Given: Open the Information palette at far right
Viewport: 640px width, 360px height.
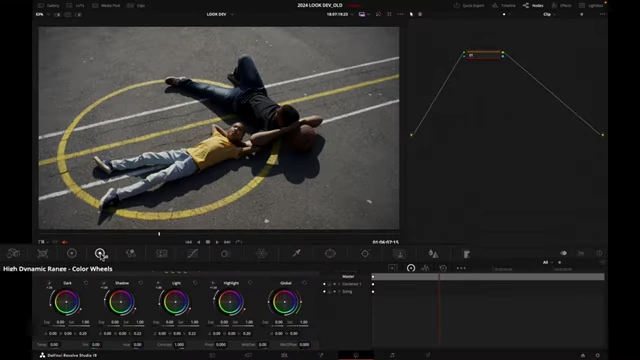Looking at the screenshot, I should 599,253.
